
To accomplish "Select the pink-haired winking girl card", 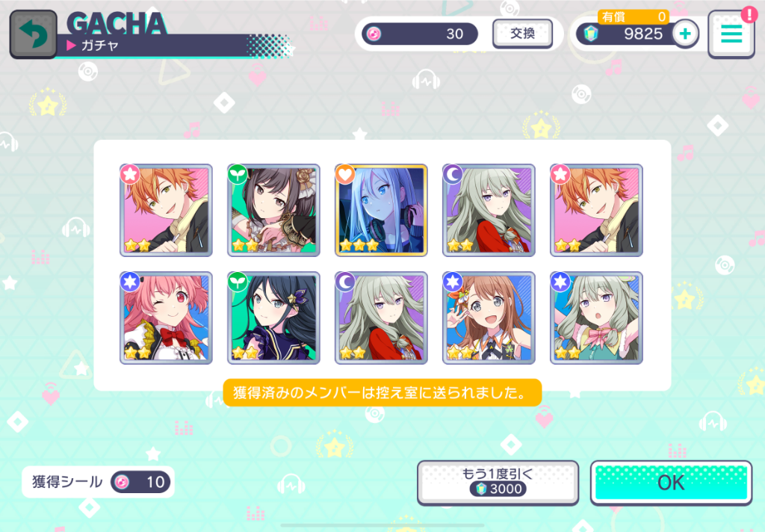I will click(x=166, y=318).
